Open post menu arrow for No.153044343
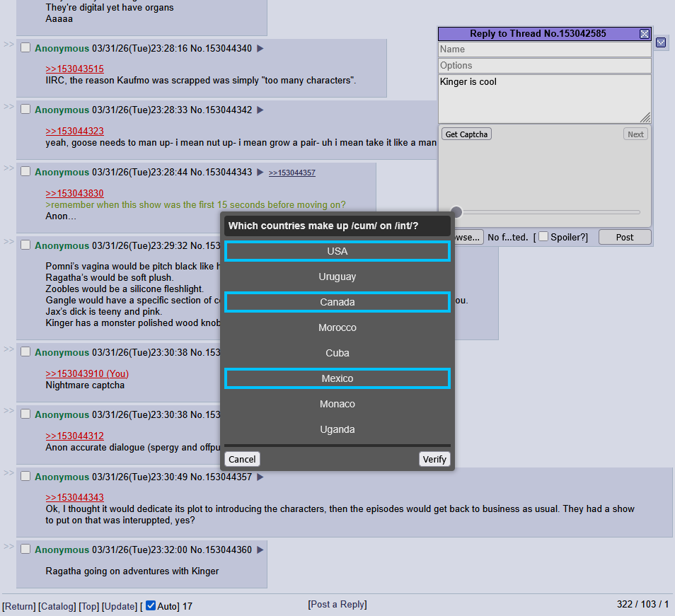Screen dimensions: 675x616 pos(260,172)
